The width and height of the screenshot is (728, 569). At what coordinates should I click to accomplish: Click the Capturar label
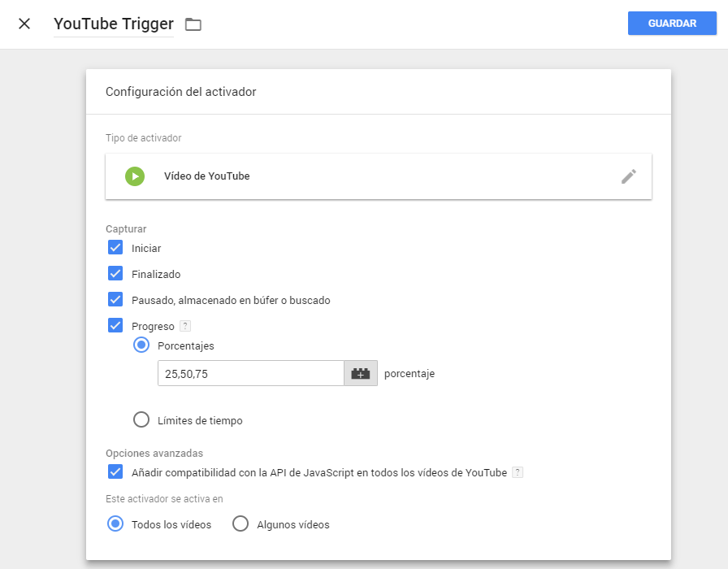[126, 229]
